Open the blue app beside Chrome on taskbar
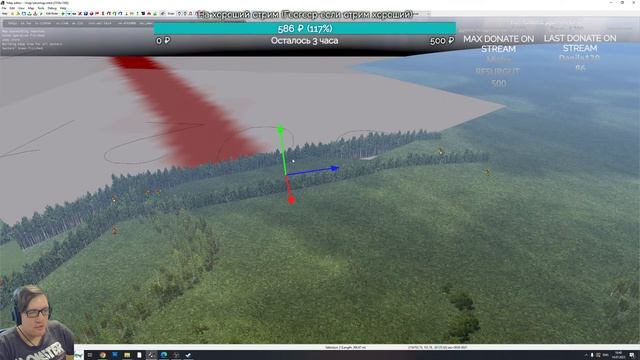The image size is (640, 360). [x=115, y=355]
